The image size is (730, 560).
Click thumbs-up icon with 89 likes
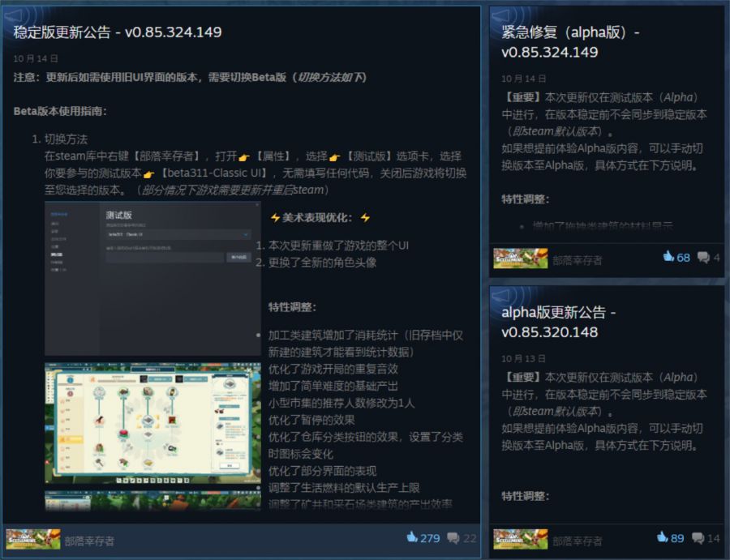663,537
